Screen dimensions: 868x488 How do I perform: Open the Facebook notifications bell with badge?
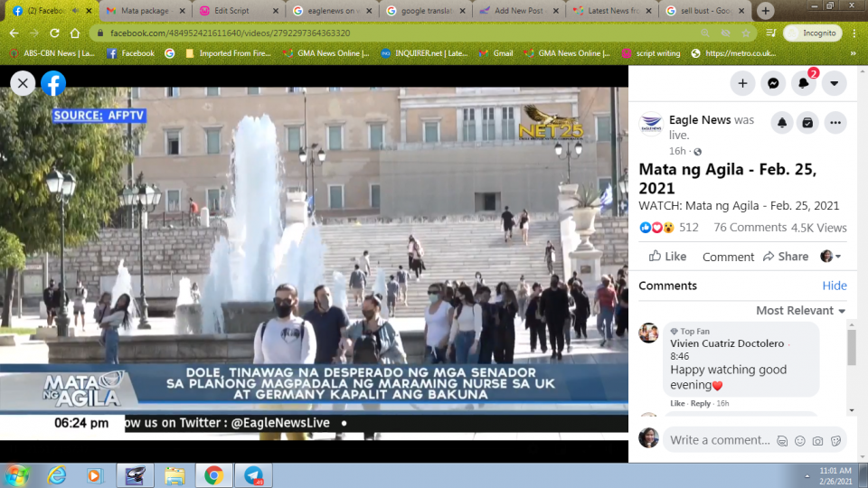(803, 83)
